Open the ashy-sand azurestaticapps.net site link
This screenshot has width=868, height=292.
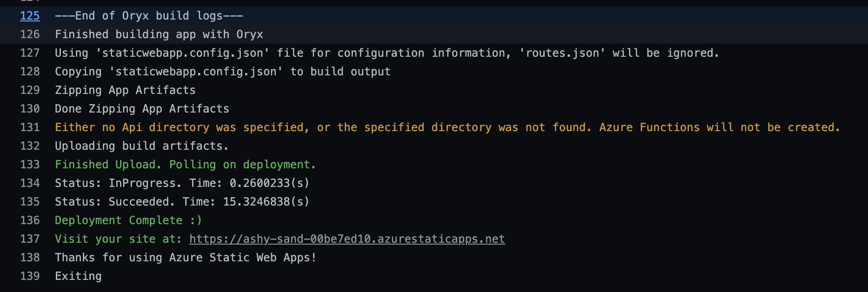[347, 239]
